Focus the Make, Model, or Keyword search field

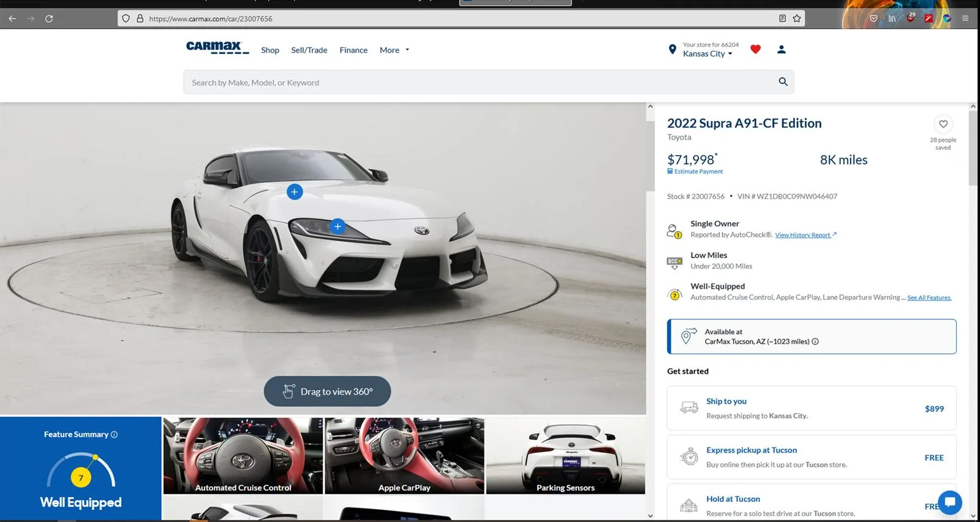pos(480,82)
